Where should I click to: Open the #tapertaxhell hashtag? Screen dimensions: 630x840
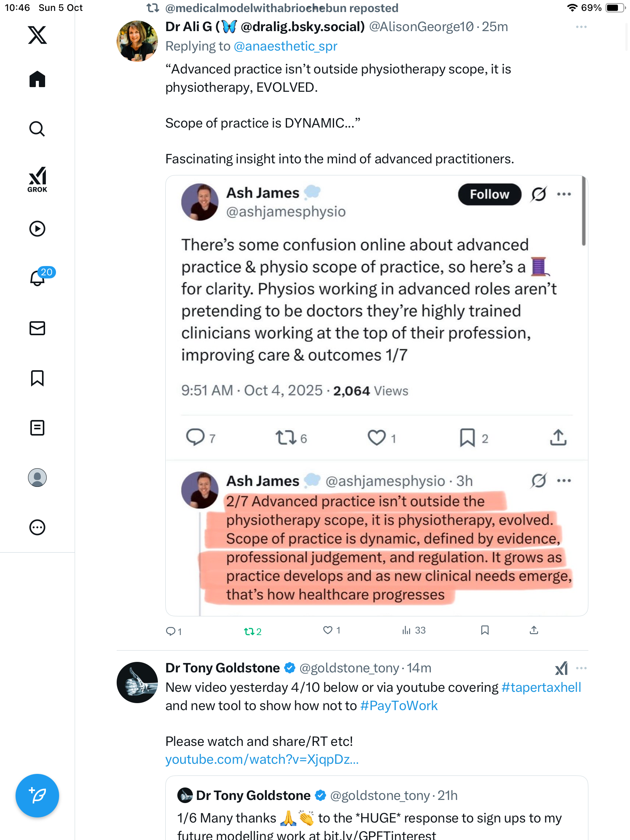click(x=541, y=687)
